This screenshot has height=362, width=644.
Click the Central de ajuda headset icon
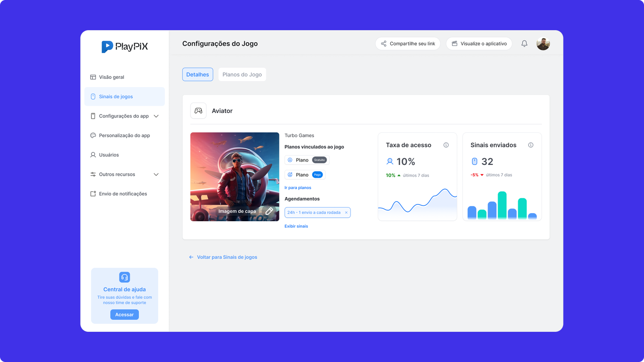click(x=124, y=277)
